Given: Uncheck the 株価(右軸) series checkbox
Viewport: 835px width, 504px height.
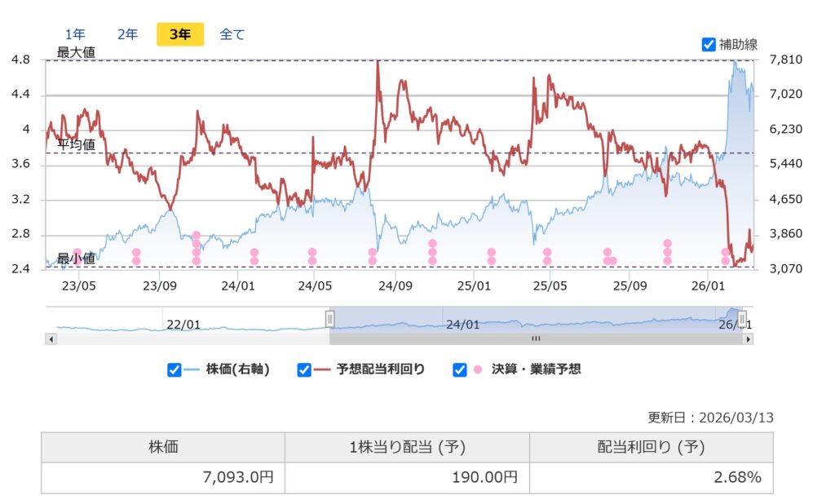Looking at the screenshot, I should (x=174, y=369).
